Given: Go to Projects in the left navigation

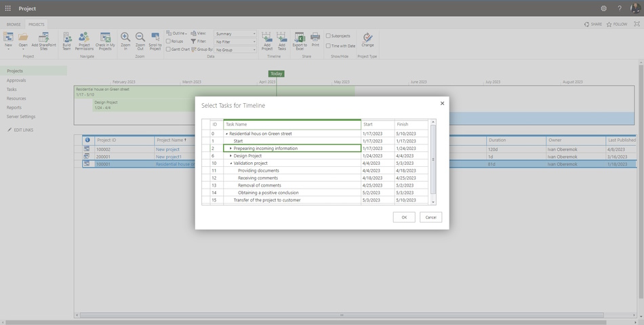Looking at the screenshot, I should point(15,71).
